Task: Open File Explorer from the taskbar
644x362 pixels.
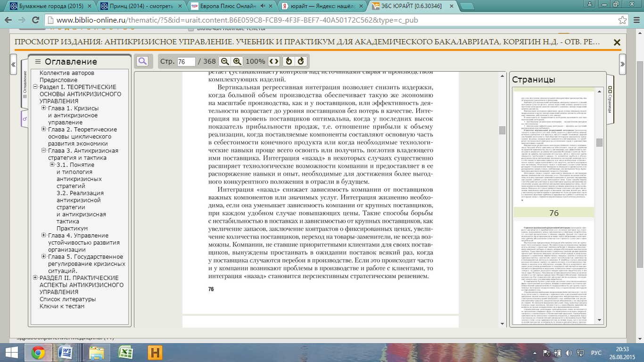Action: tap(96, 353)
